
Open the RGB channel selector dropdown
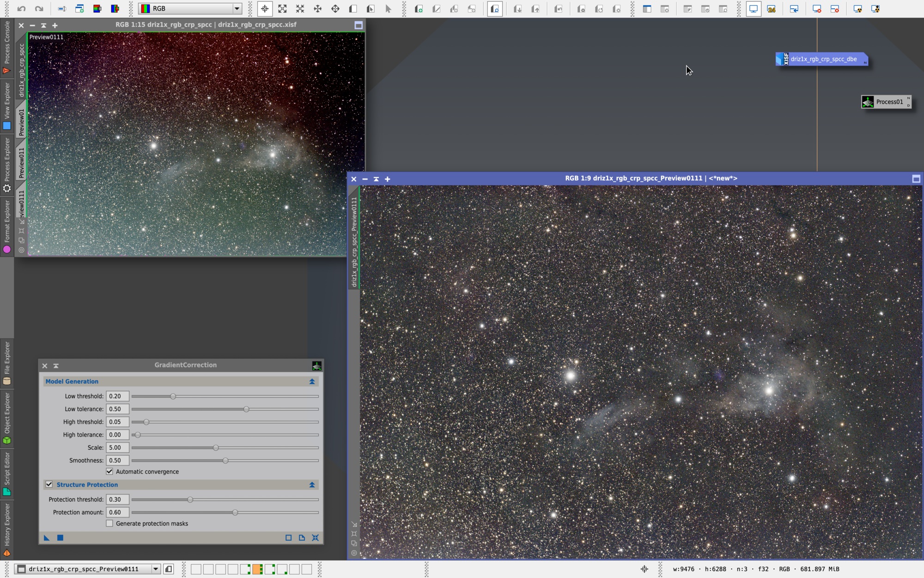(237, 8)
